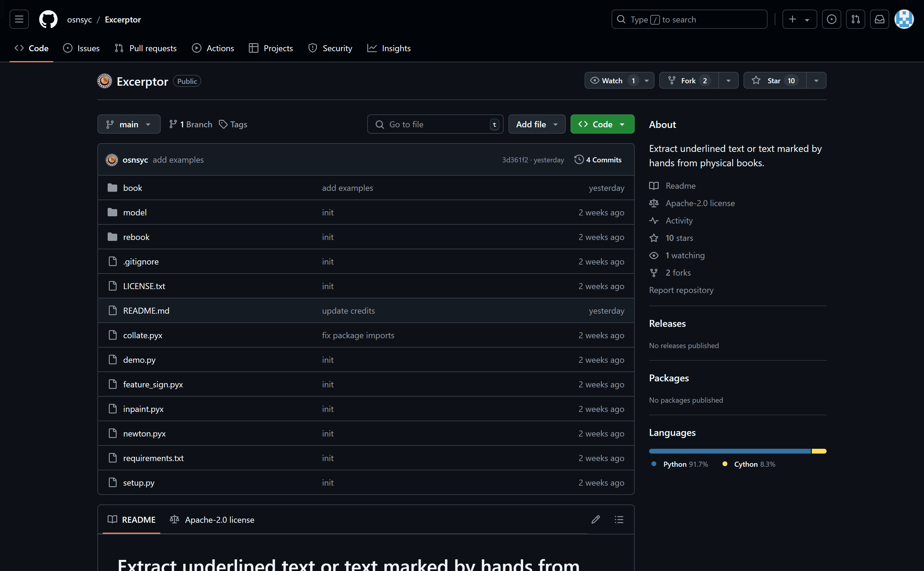Fork the repository with Fork button
This screenshot has width=924, height=571.
[x=689, y=81]
